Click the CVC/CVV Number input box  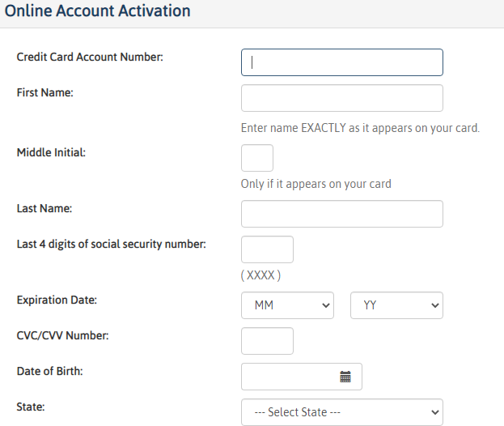point(267,341)
